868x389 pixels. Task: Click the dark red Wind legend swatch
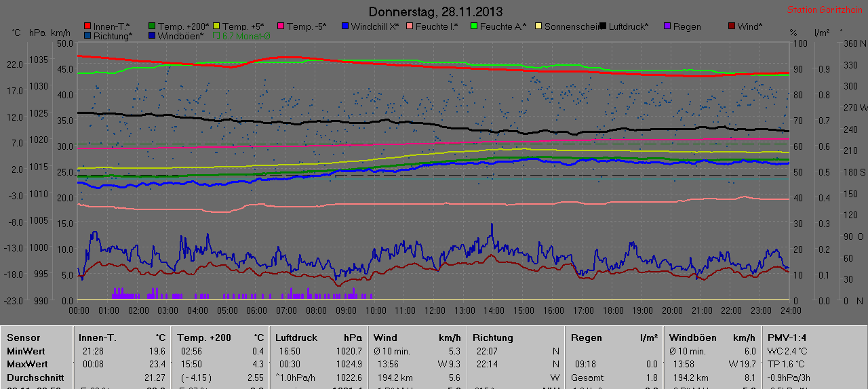pos(732,26)
